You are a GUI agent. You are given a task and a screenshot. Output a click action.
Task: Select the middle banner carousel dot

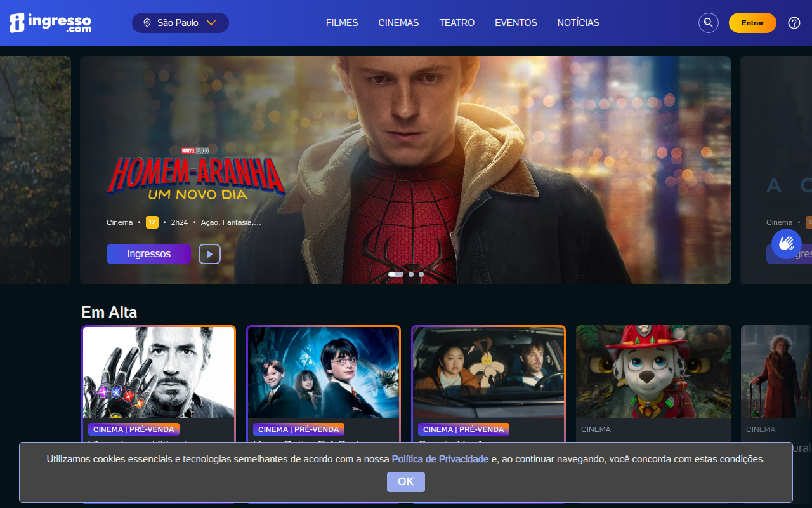[411, 274]
